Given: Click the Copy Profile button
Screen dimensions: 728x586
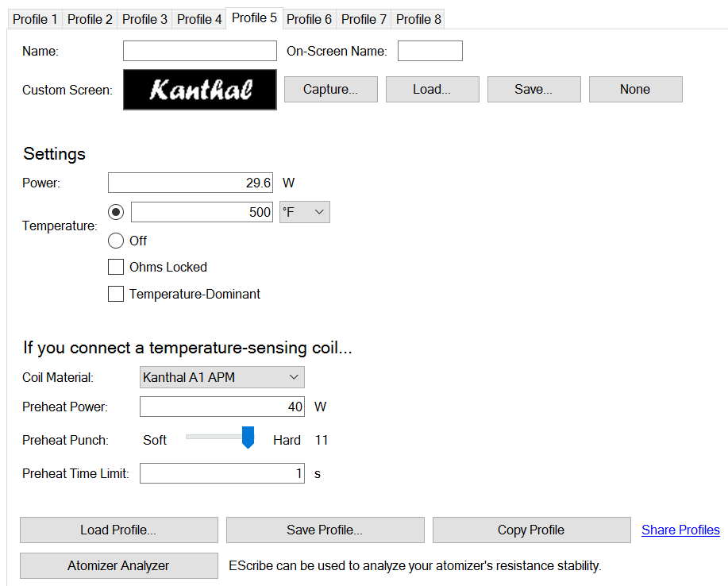Looking at the screenshot, I should [531, 530].
